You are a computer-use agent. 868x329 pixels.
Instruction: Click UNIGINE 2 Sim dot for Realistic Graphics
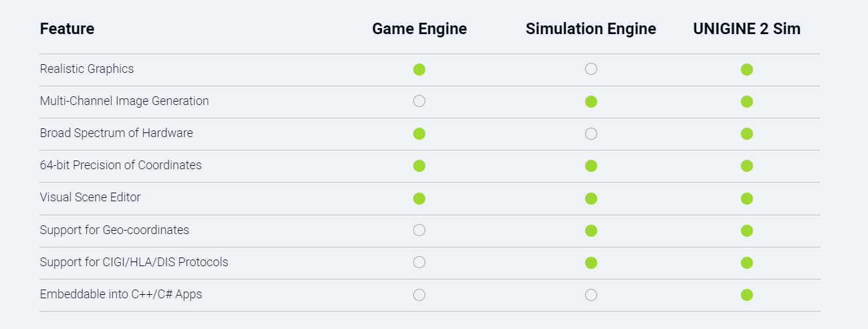point(747,70)
